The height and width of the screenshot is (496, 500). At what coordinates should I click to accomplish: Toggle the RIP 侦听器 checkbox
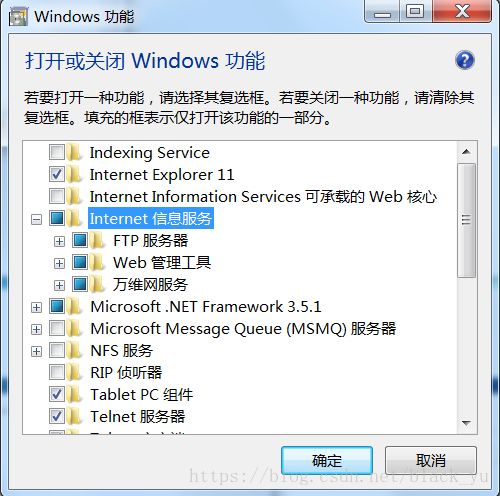click(x=57, y=372)
